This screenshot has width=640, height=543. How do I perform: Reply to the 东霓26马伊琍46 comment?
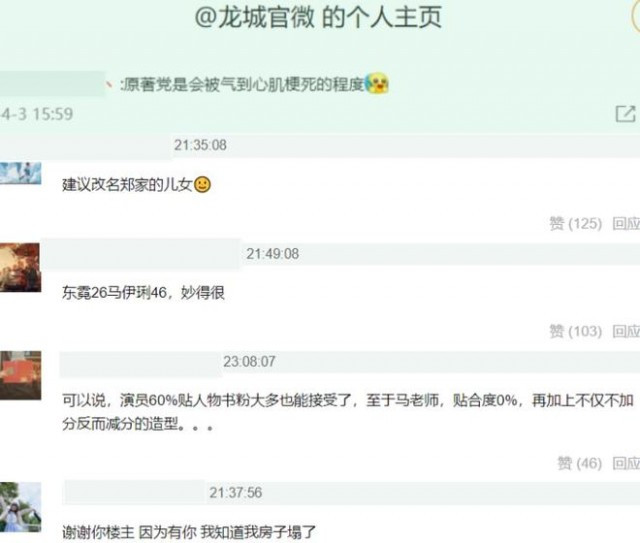626,331
